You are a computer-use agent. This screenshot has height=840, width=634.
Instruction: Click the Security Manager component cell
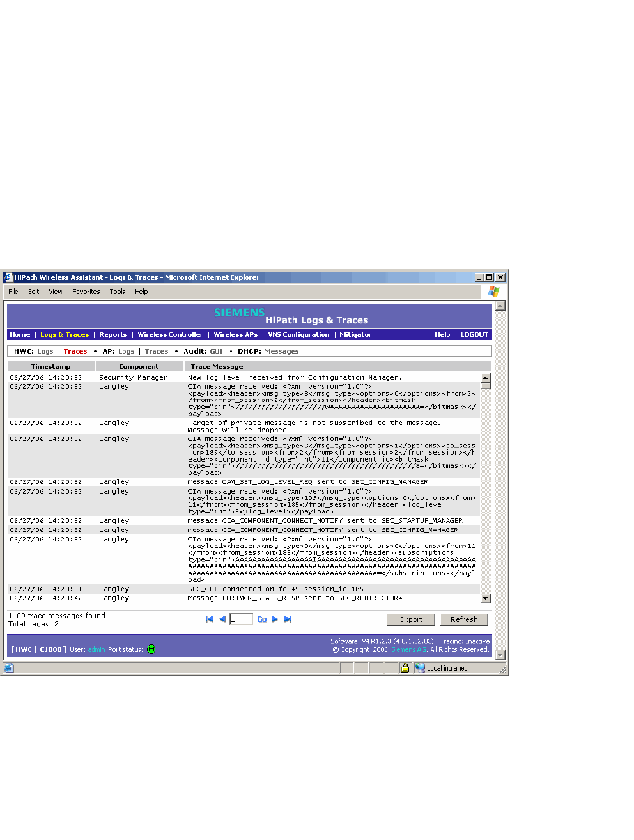tap(134, 378)
